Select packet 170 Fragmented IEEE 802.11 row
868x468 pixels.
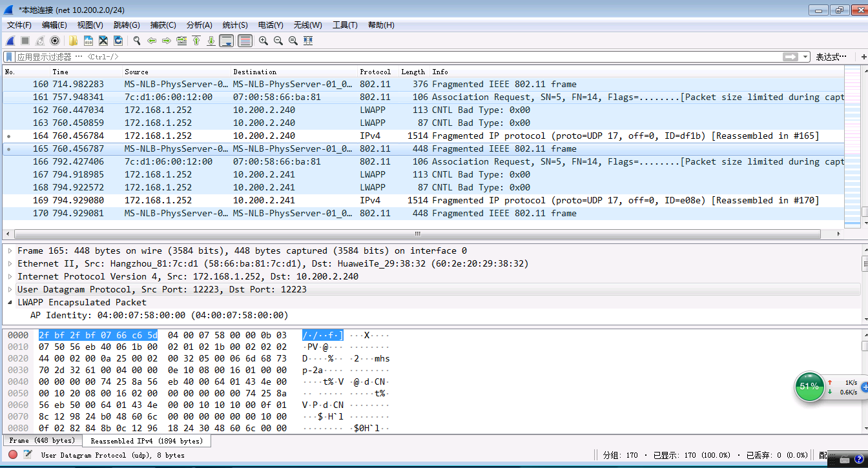coord(423,213)
